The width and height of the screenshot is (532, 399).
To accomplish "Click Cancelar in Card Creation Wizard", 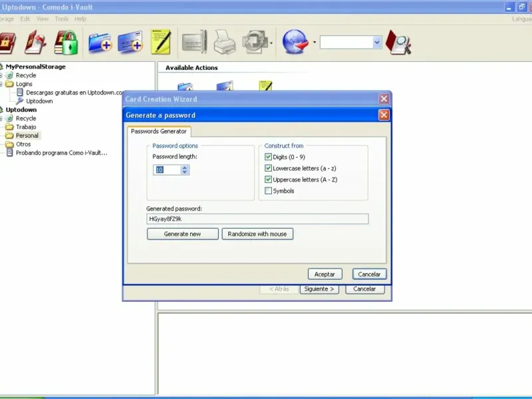I will pos(364,289).
